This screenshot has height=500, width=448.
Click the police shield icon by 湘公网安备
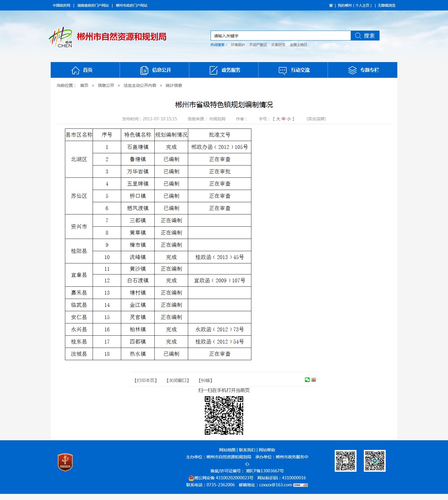coord(191,478)
